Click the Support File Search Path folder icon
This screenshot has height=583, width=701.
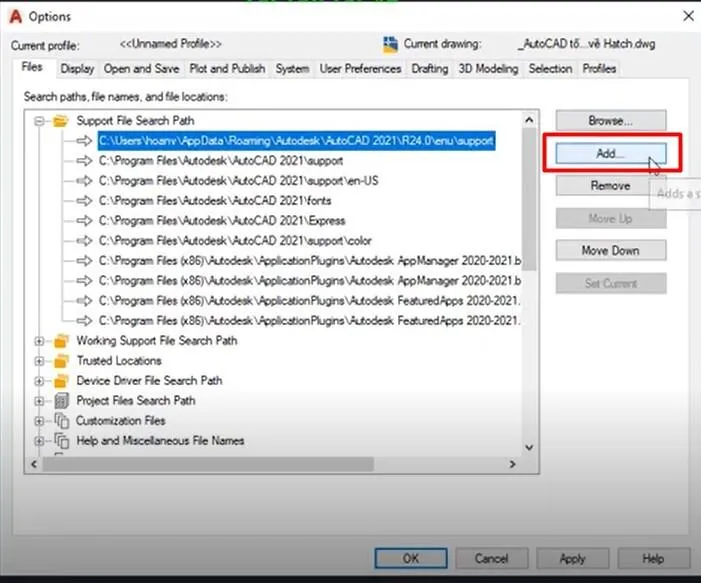pyautogui.click(x=60, y=121)
